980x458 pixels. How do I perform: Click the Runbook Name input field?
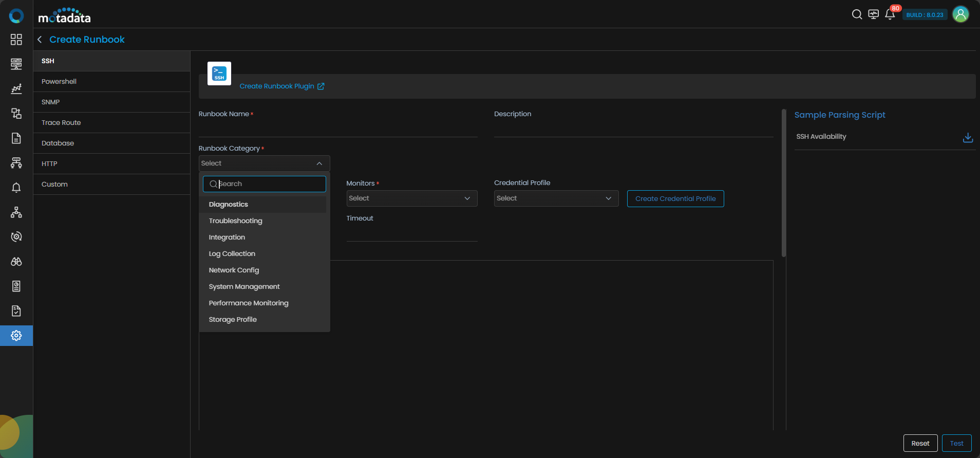pos(337,129)
